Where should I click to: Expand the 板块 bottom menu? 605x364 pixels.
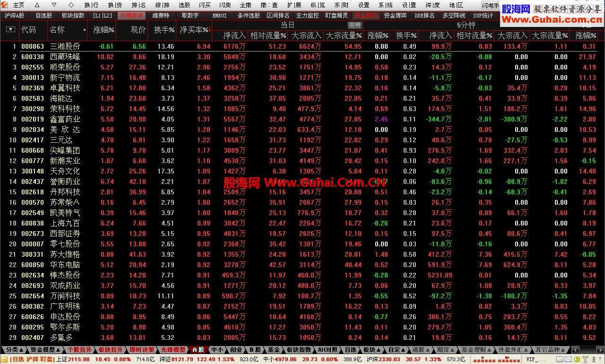[x=372, y=350]
